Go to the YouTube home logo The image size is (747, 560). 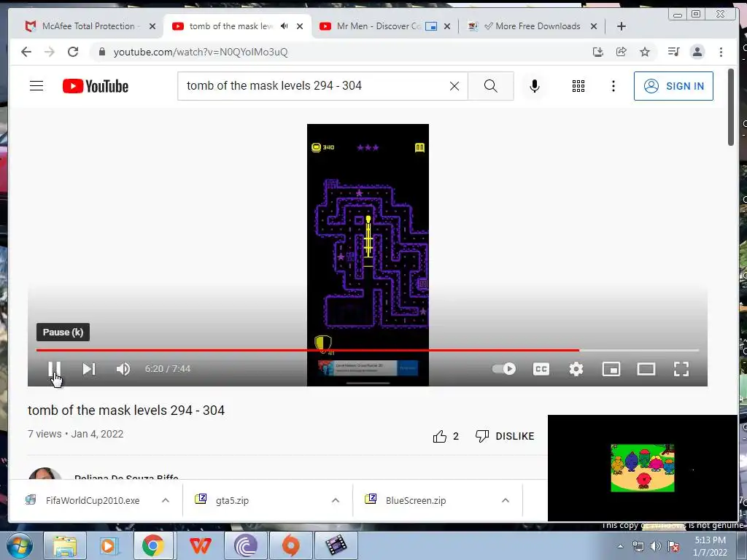(96, 86)
